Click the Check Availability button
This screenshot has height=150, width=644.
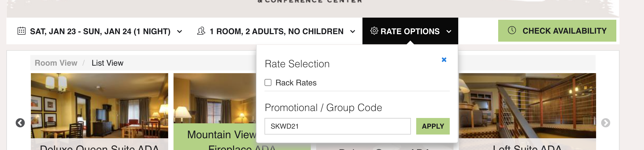557,31
